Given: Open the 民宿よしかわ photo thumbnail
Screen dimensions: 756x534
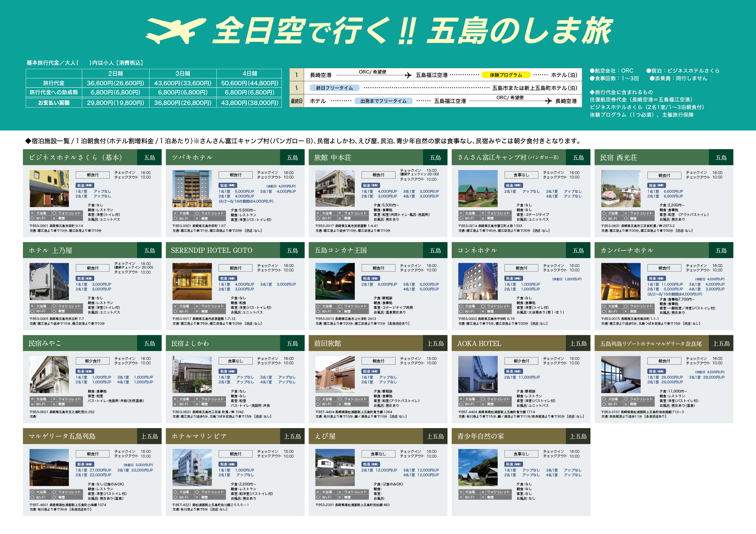Looking at the screenshot, I should pos(192,374).
